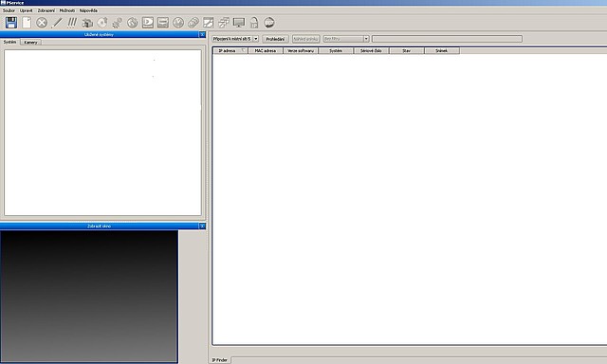Select the IP Finder tab at bottom
This screenshot has width=607, height=364.
pos(219,360)
